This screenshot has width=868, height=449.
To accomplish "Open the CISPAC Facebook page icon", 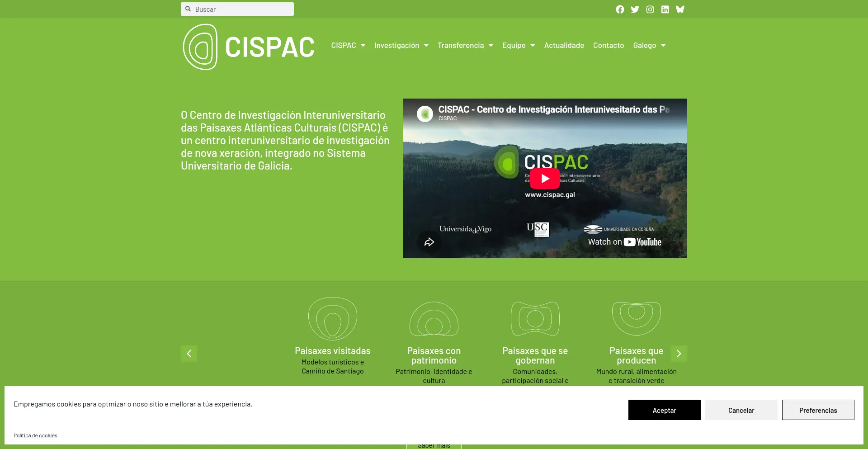I will 620,9.
